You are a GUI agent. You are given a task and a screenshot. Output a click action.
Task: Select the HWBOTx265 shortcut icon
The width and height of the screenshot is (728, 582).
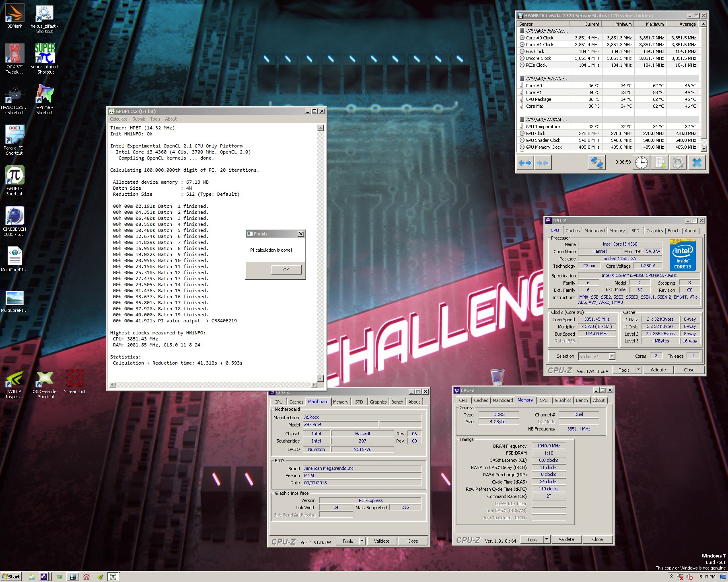[x=14, y=100]
